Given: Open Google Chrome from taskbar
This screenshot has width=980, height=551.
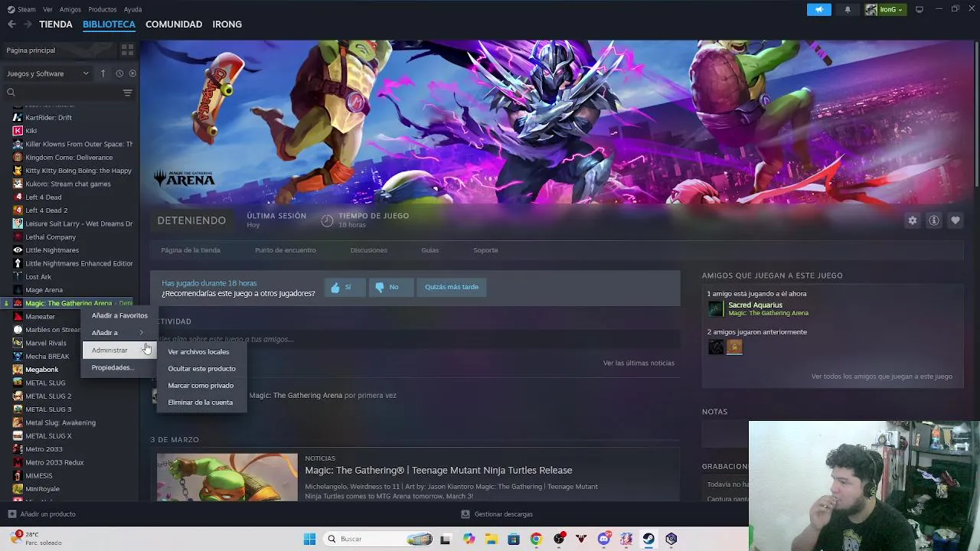Looking at the screenshot, I should [536, 539].
